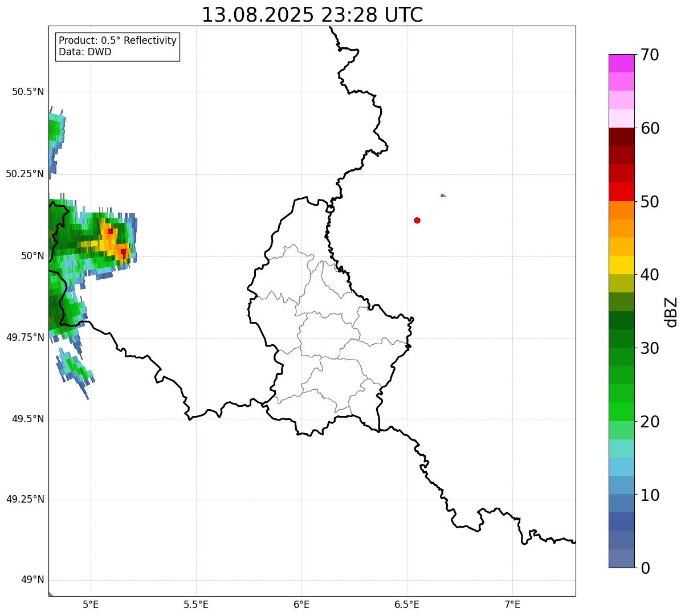Click the bright green 20 dBZ colorbar band

coord(622,412)
